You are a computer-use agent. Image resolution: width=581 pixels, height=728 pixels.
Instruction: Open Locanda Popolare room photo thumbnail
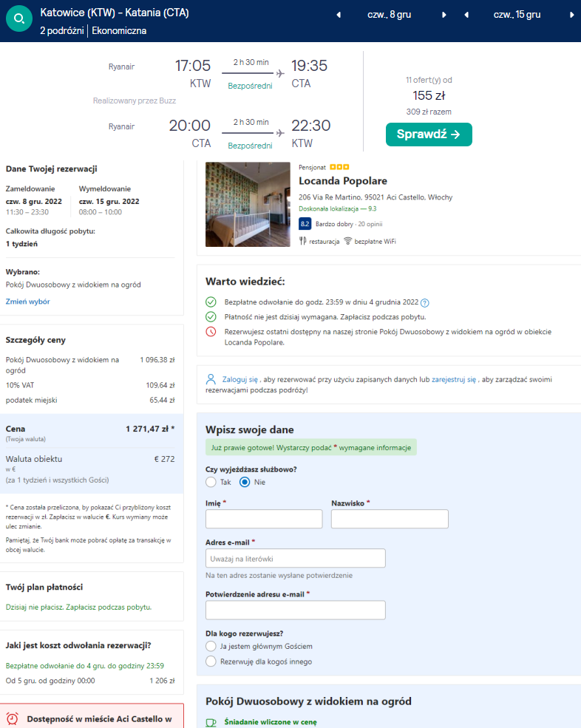click(x=248, y=204)
